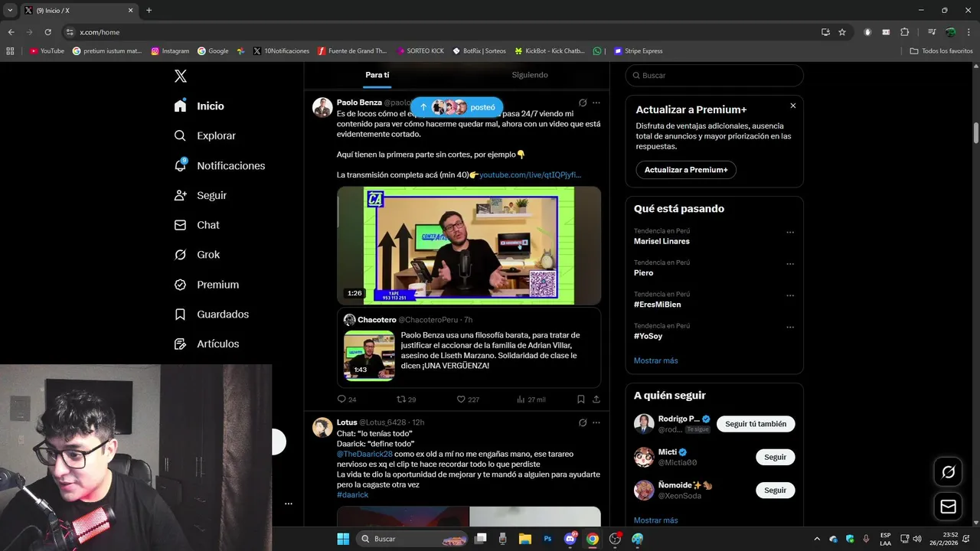The width and height of the screenshot is (980, 551).
Task: Open Chrome extensions puzzle icon
Action: [905, 32]
